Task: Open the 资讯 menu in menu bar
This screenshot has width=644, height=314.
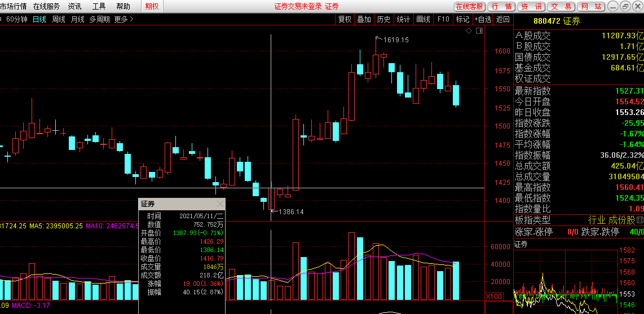Action: pyautogui.click(x=75, y=6)
